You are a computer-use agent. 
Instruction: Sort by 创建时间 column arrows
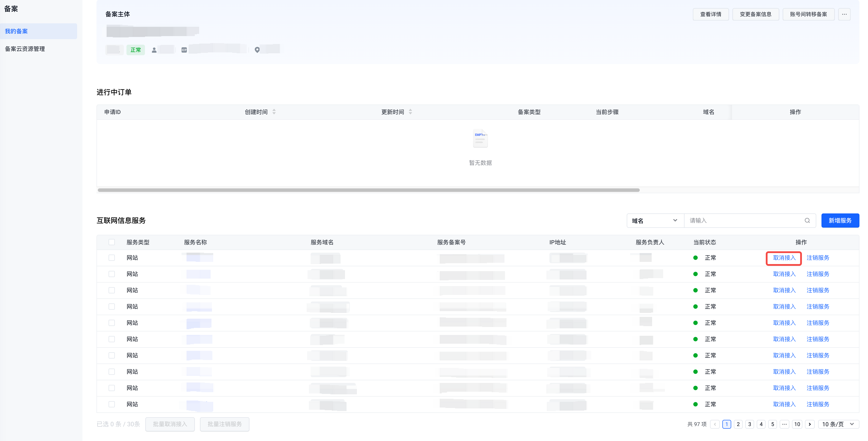tap(274, 112)
